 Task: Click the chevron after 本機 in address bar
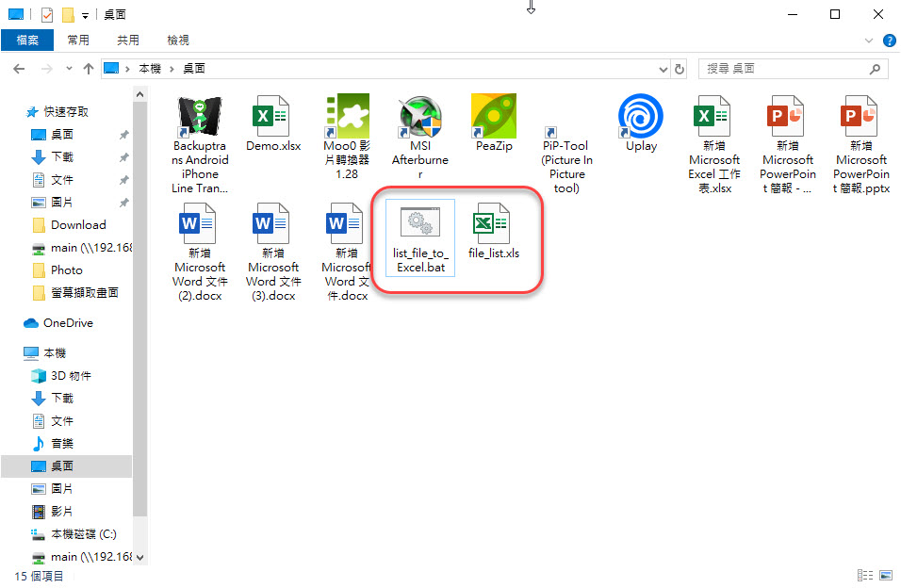coord(172,69)
